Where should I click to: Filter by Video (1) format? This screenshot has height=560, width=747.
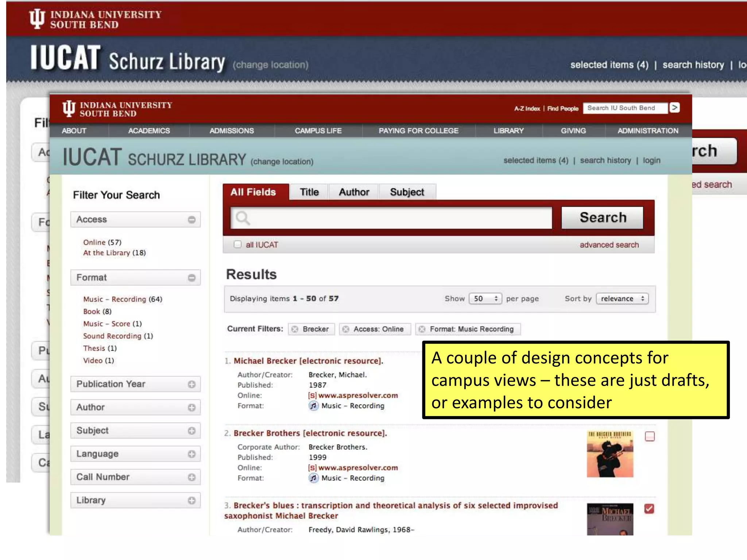pos(98,361)
